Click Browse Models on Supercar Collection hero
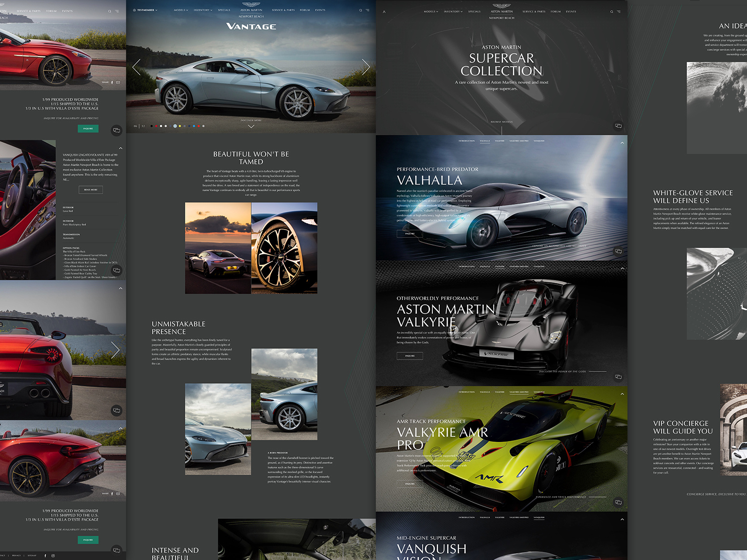Screen dimensions: 747x560 pyautogui.click(x=501, y=122)
